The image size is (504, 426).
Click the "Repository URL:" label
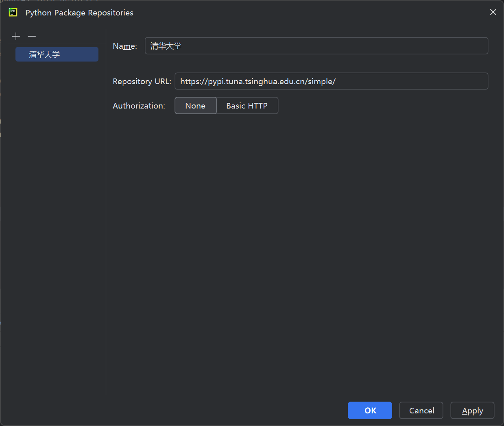(x=142, y=82)
